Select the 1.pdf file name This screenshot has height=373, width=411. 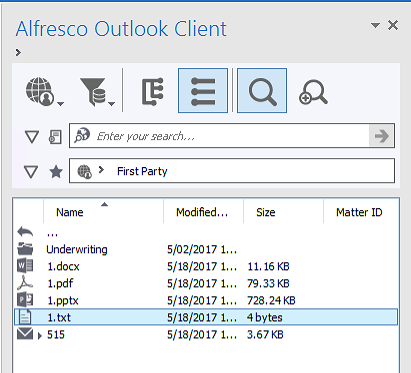pos(60,284)
